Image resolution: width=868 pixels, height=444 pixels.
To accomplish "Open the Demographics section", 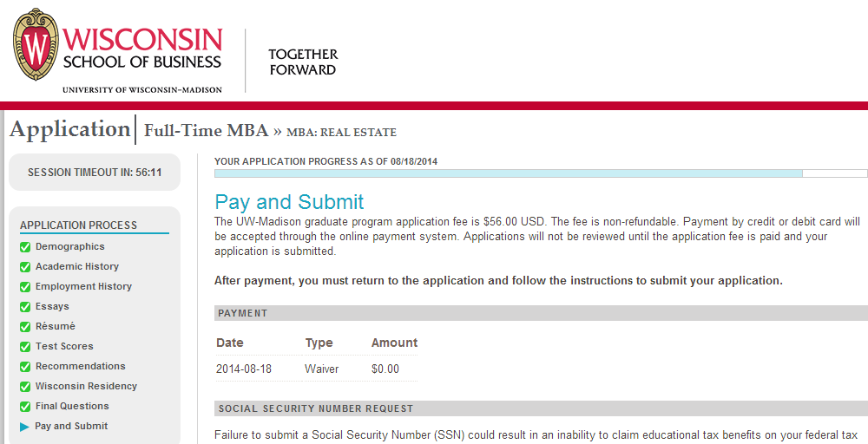I will (69, 247).
